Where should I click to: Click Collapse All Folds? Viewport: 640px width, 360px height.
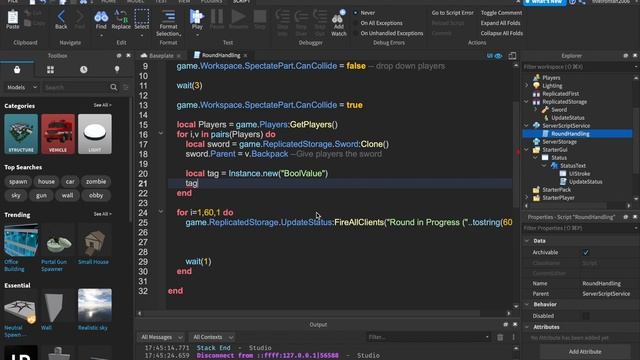(502, 33)
